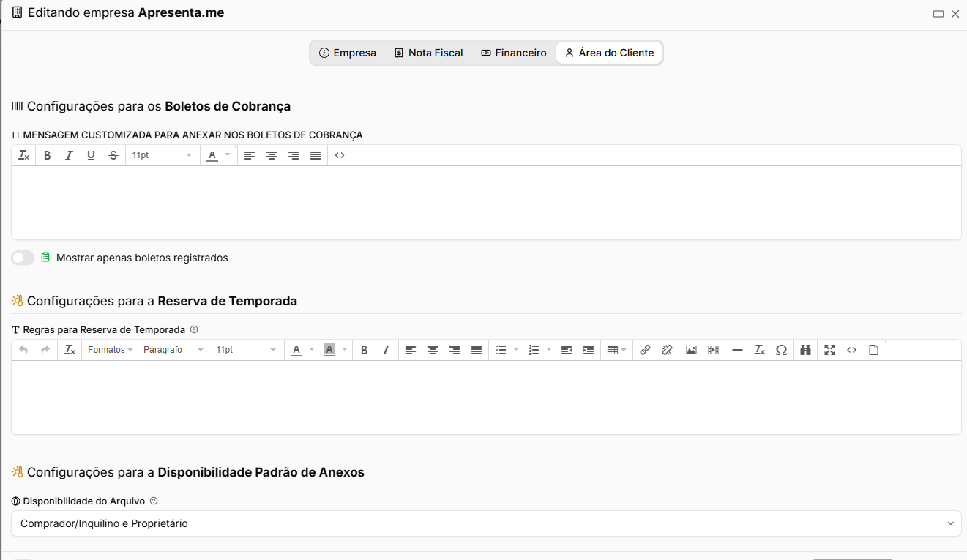Open 11pt font size dropdown in boleto editor
Screen dimensions: 967x560
point(162,155)
